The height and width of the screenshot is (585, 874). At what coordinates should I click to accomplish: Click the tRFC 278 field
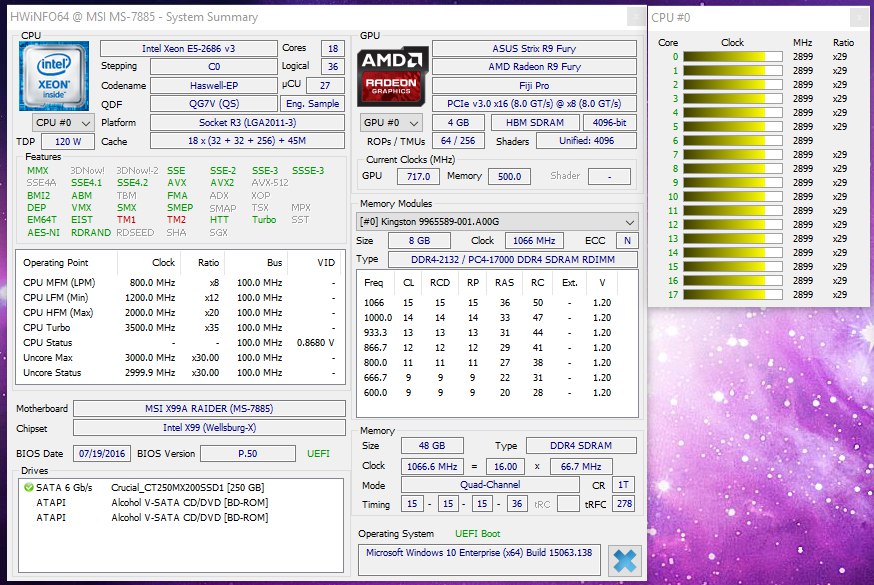click(624, 504)
